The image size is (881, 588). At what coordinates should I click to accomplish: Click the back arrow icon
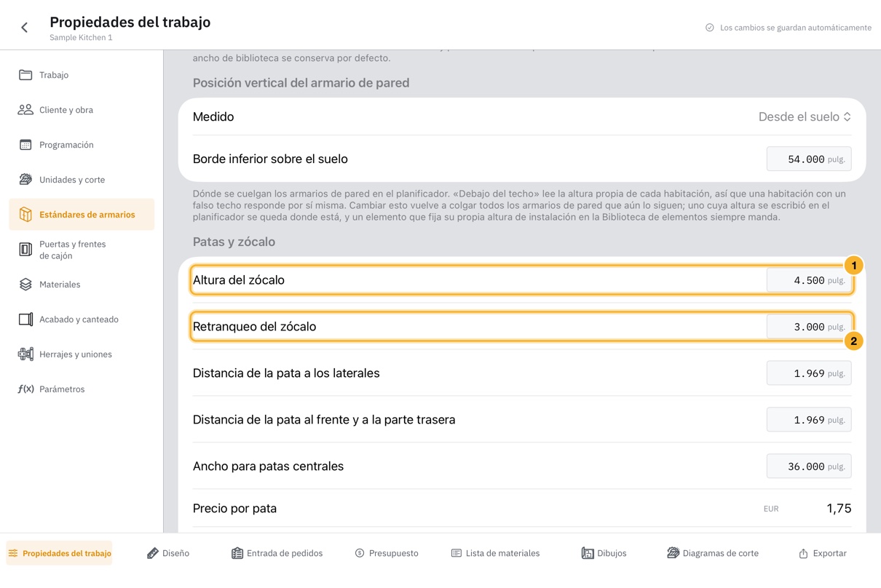(25, 28)
